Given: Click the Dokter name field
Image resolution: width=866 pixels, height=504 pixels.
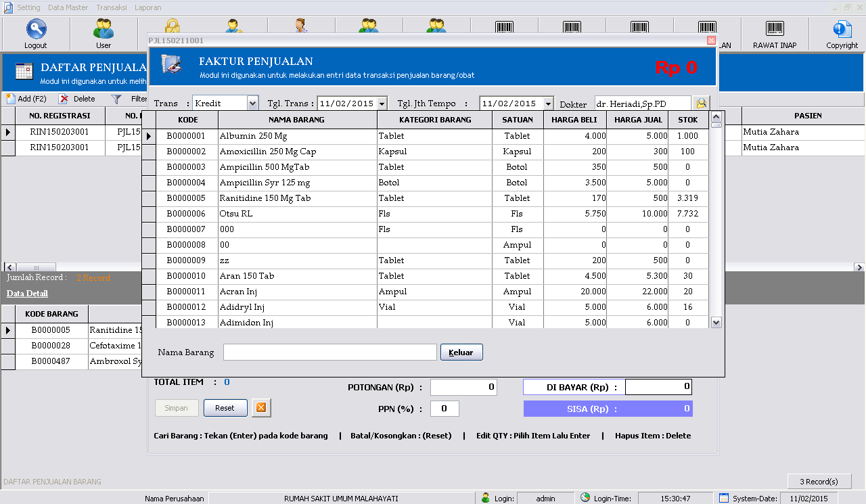Looking at the screenshot, I should click(643, 104).
